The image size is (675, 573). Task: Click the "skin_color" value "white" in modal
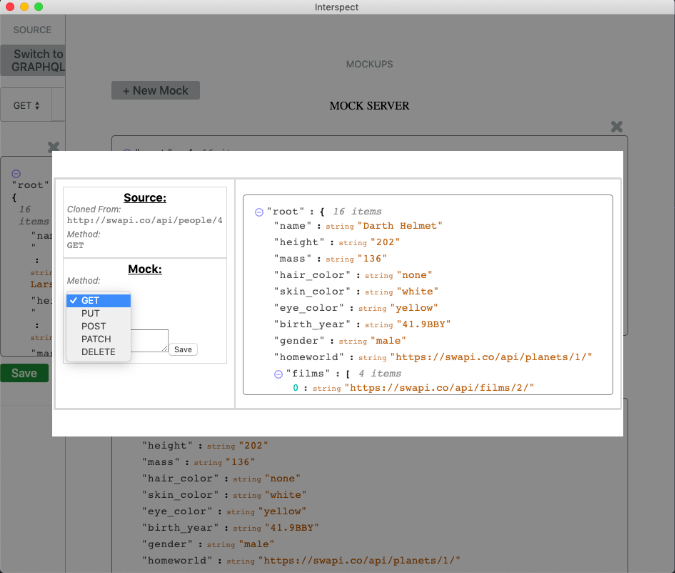click(x=417, y=291)
